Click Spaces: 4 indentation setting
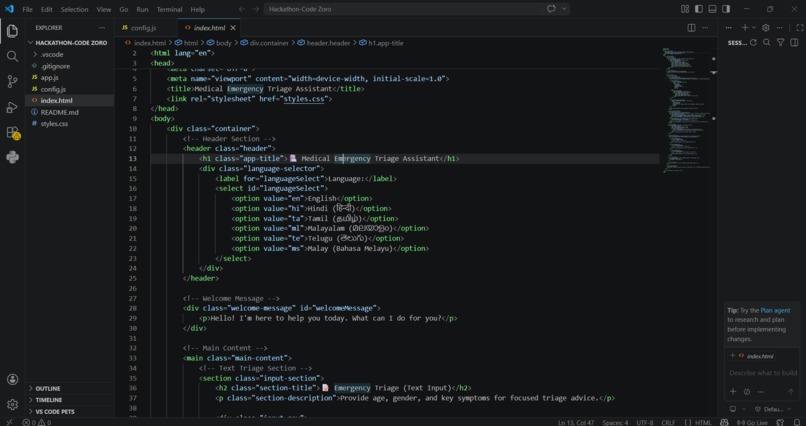This screenshot has height=426, width=806. pos(615,423)
